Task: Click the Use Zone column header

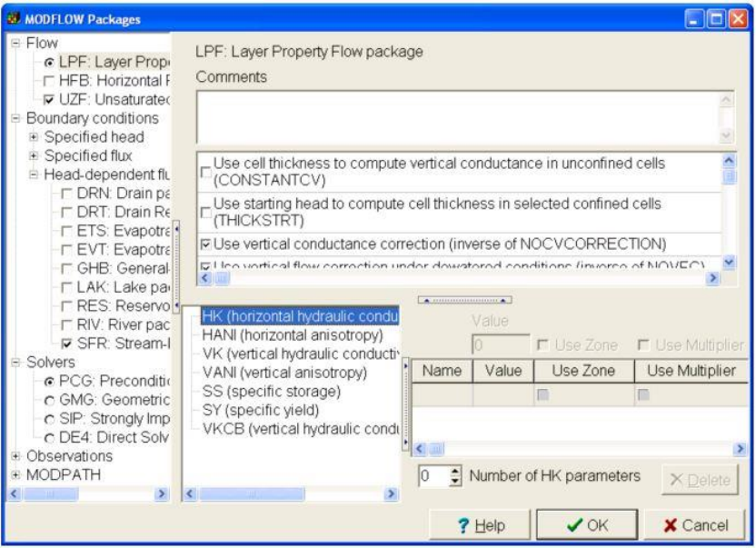Action: [584, 371]
